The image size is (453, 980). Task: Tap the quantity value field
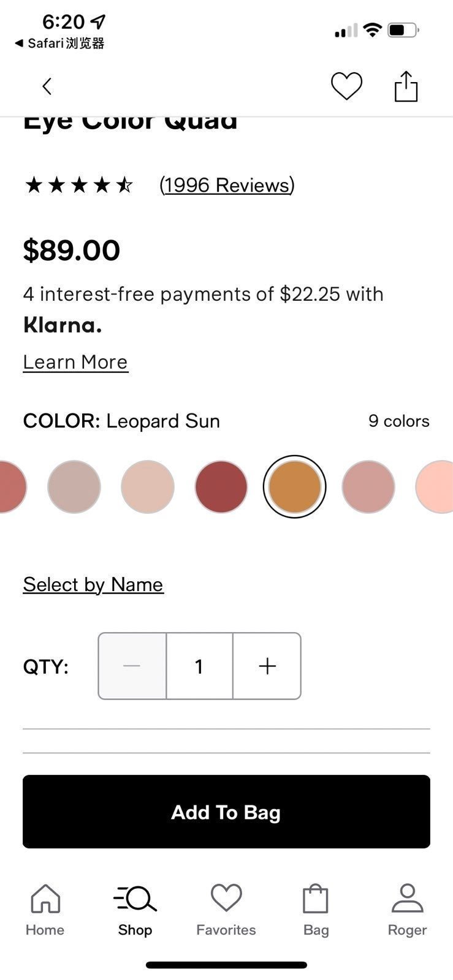click(199, 666)
